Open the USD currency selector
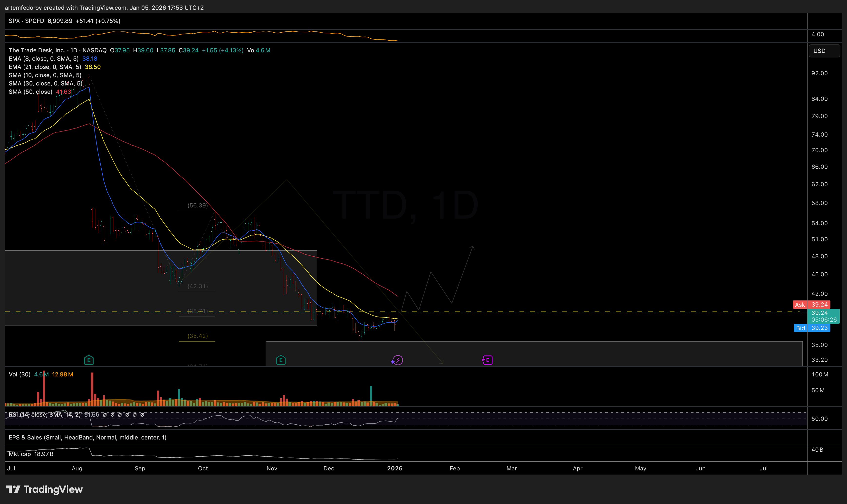The height and width of the screenshot is (504, 847). [824, 51]
